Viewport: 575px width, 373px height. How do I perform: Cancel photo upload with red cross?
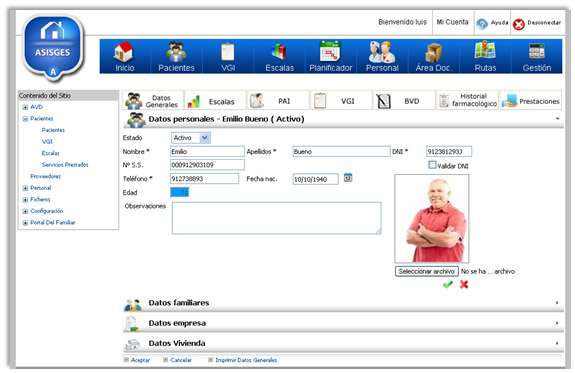pos(464,284)
